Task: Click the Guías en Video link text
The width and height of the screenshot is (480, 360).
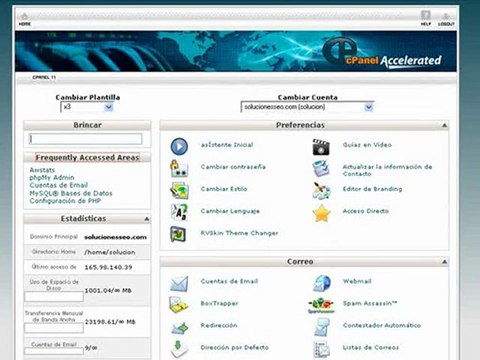Action: pyautogui.click(x=367, y=145)
